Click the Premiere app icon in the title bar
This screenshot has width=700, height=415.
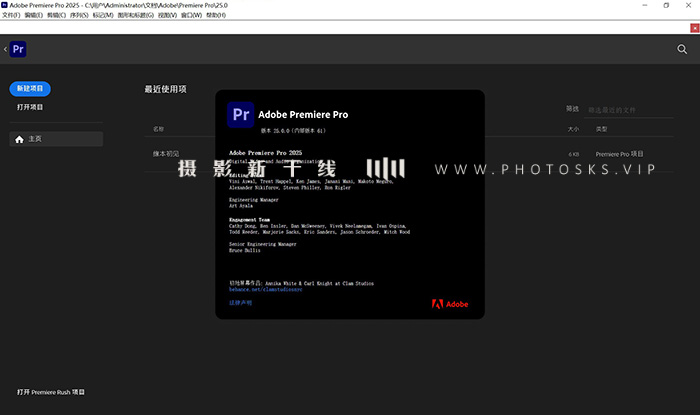4,5
